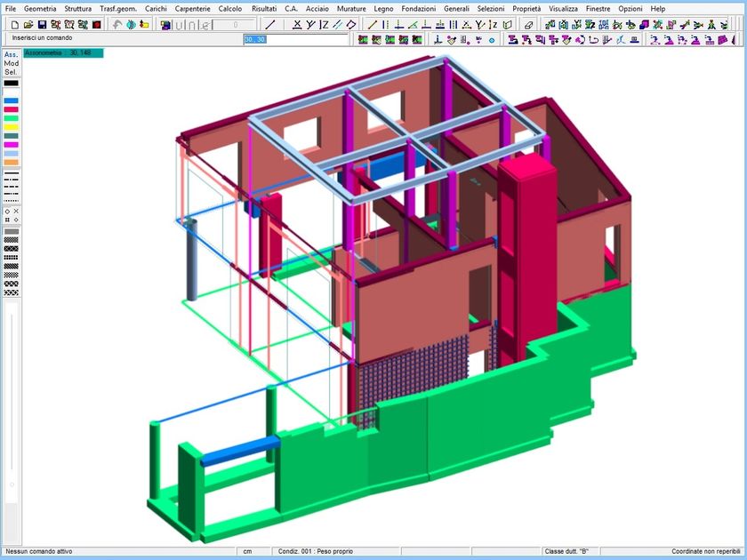
Task: Choose the dotted line style
Action: click(11, 201)
